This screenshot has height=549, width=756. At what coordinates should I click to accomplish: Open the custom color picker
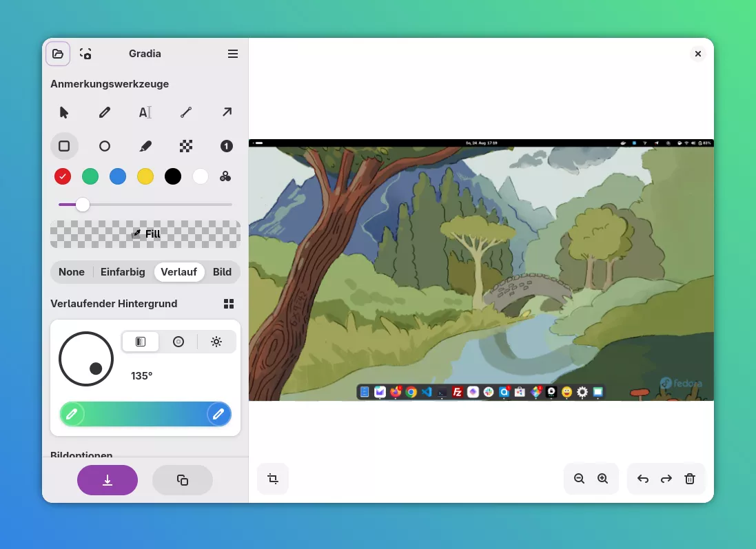pos(225,176)
